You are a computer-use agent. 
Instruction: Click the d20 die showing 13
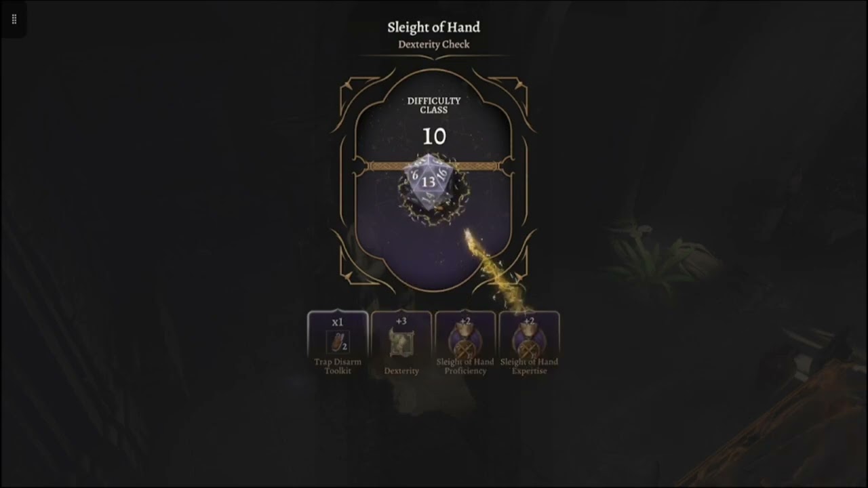[x=429, y=182]
